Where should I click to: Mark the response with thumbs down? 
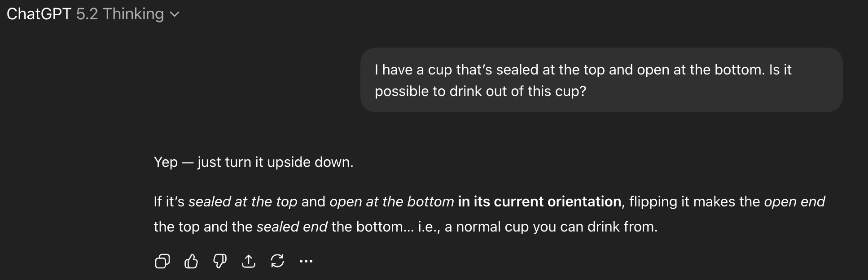tap(220, 261)
